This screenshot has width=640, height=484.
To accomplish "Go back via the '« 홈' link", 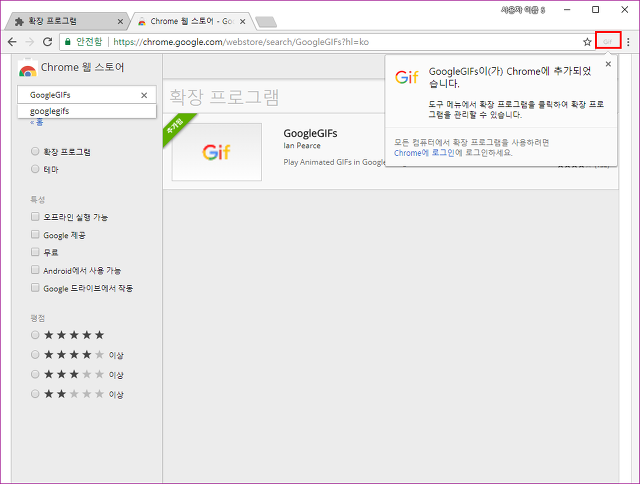I will (36, 122).
